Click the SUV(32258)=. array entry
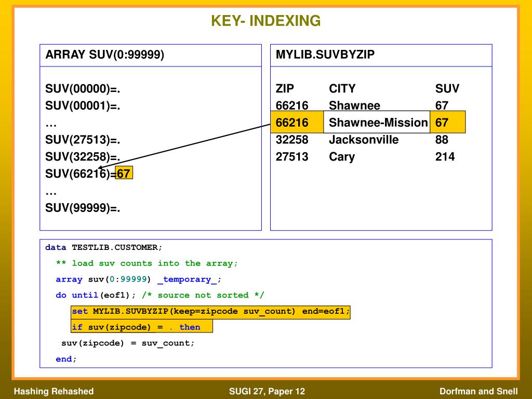Viewport: 532px width, 399px height. click(83, 157)
